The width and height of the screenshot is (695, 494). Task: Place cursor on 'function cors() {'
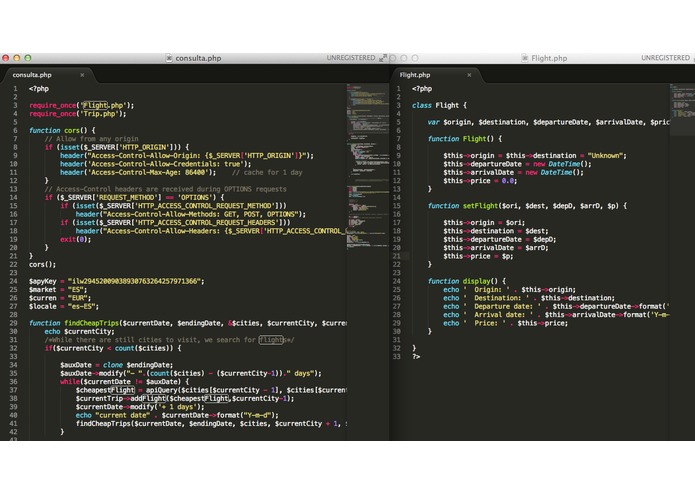pyautogui.click(x=62, y=130)
